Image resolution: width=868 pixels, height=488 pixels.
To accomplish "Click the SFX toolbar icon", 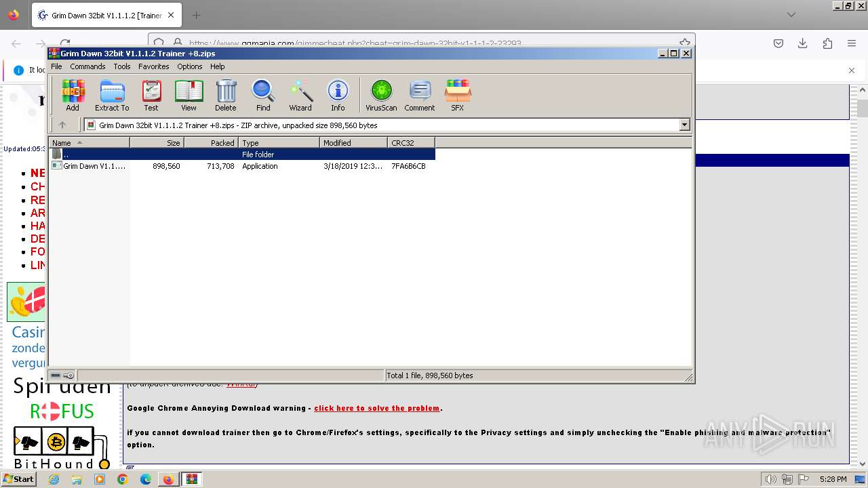I will tap(458, 95).
